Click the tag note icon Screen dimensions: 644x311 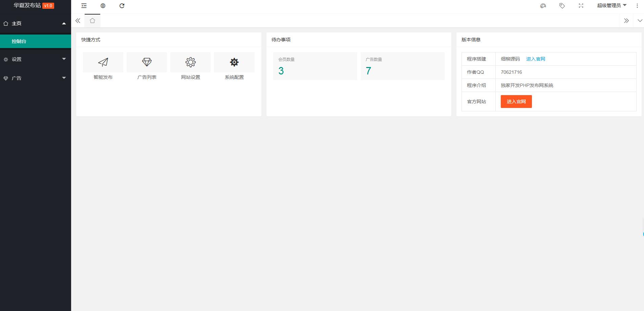click(x=562, y=6)
